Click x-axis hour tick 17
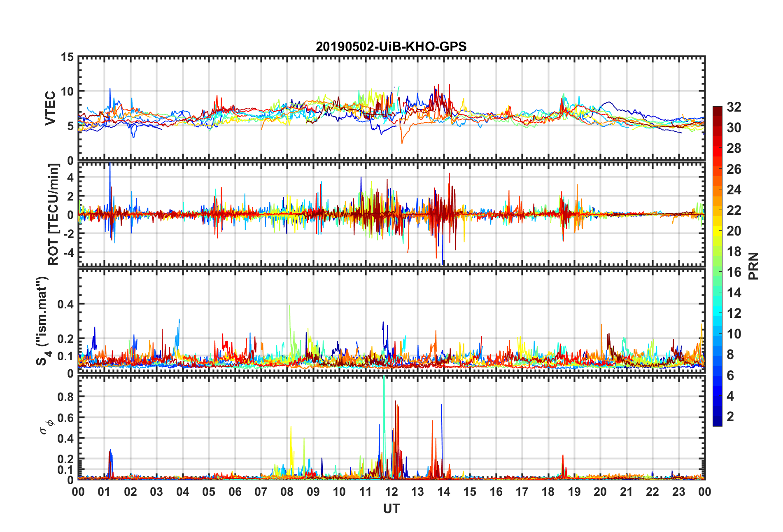The width and height of the screenshot is (783, 532). pyautogui.click(x=522, y=492)
